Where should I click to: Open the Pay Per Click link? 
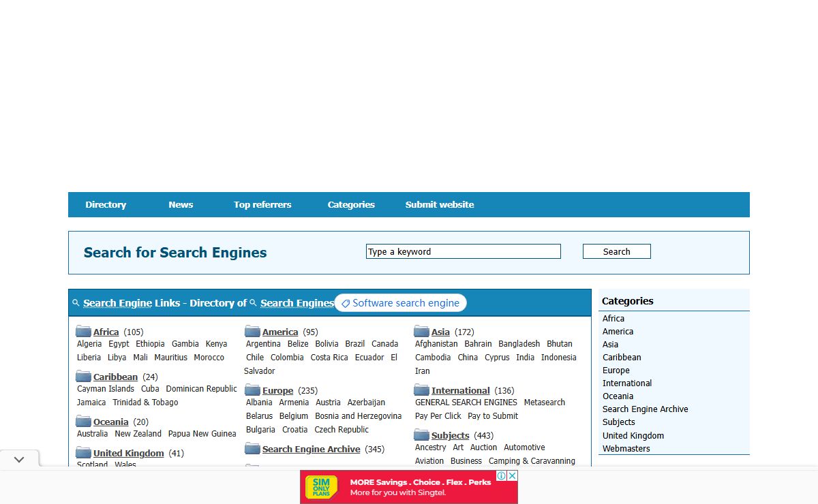click(x=438, y=416)
